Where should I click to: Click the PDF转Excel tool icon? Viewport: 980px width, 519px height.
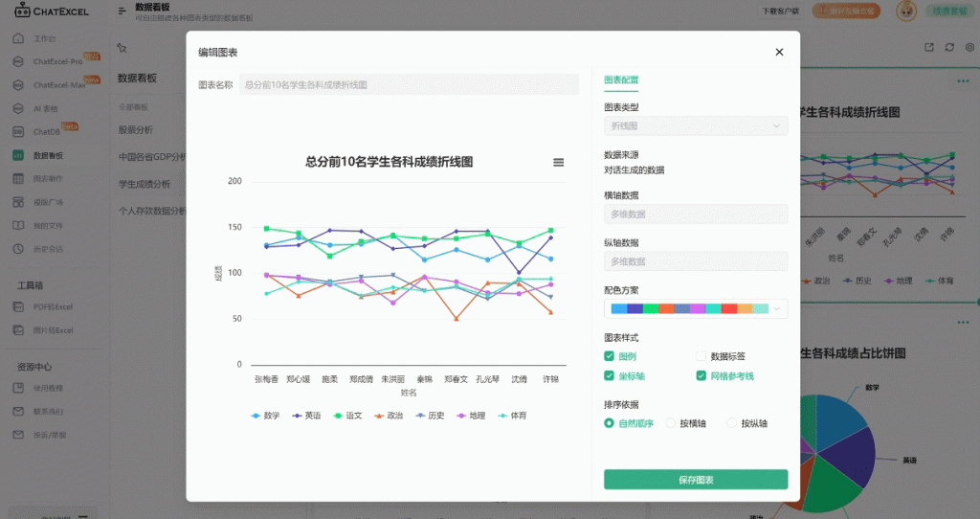[18, 306]
